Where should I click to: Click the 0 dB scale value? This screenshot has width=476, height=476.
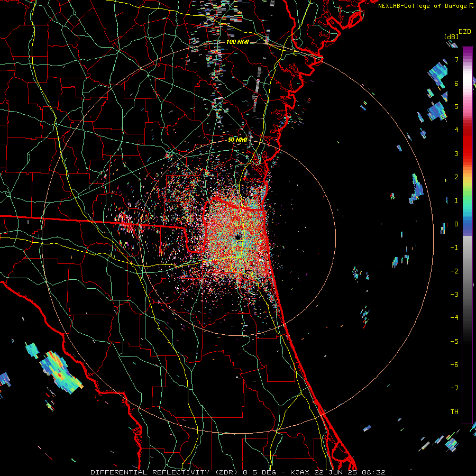tap(456, 224)
